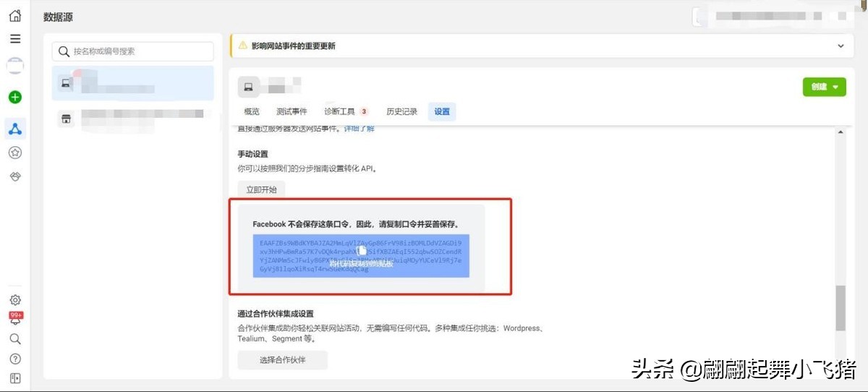This screenshot has height=392, width=868.
Task: Open the settings gear in the sidebar
Action: coord(15,300)
